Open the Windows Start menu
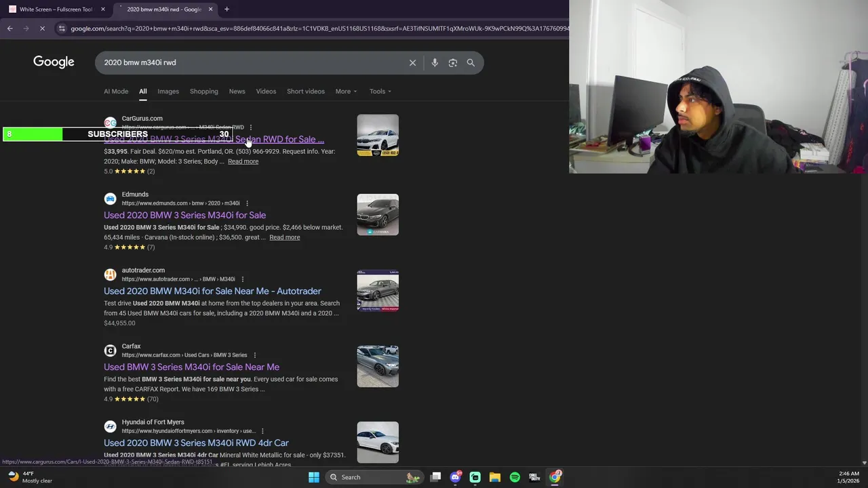Image resolution: width=868 pixels, height=488 pixels. [313, 477]
